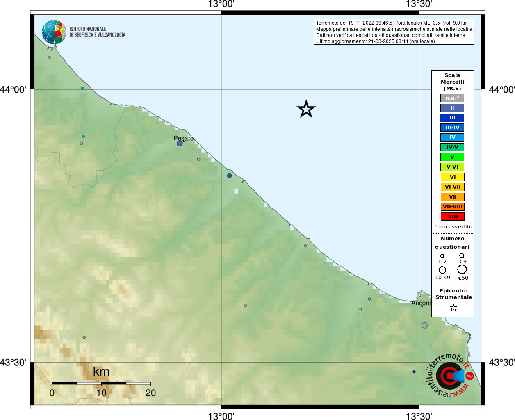Viewport: 515px width, 420px height.
Task: Click the light blue IV legend swatch
Action: (452, 137)
